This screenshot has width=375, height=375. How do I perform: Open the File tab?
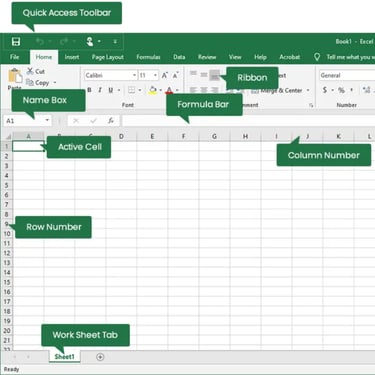tap(15, 57)
